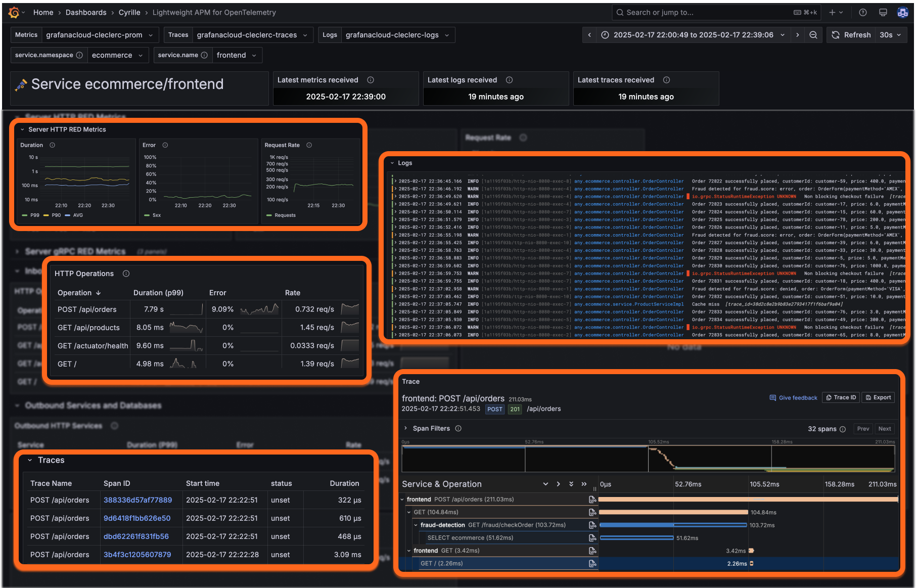This screenshot has height=588, width=916.
Task: Click the Duration panel info icon
Action: pos(52,145)
